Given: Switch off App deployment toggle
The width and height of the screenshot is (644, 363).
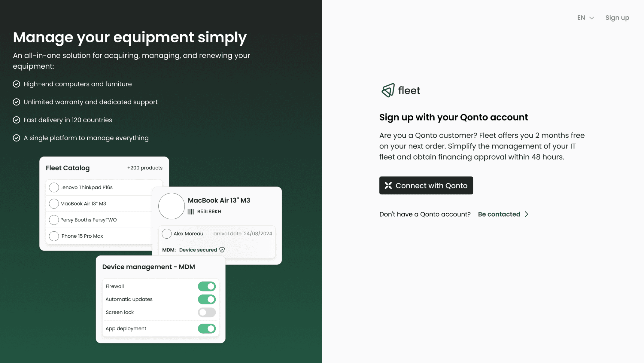Looking at the screenshot, I should click(x=207, y=328).
